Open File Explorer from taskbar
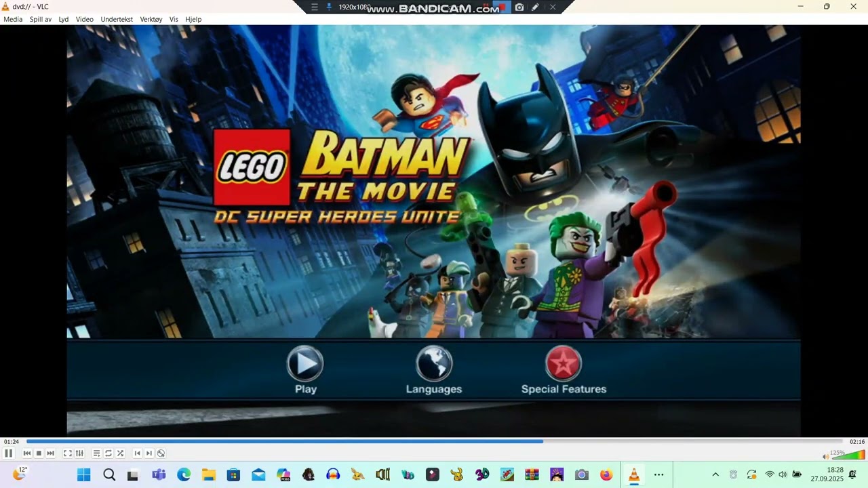This screenshot has width=868, height=488. click(208, 474)
